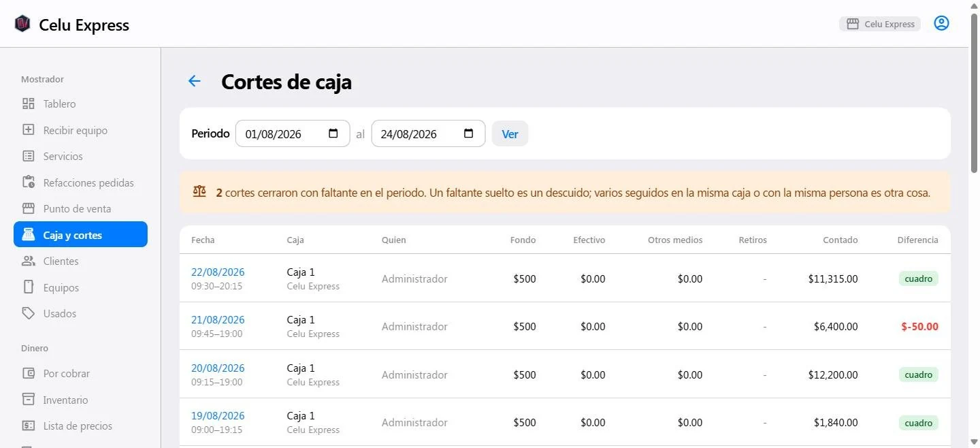
Task: Click the Inventario box icon
Action: pyautogui.click(x=29, y=400)
